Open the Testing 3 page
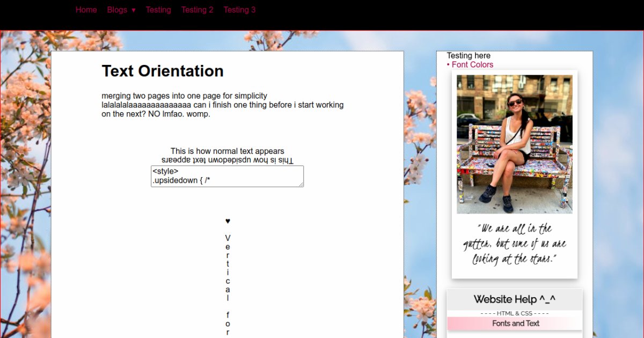Viewport: 644px width, 338px height. (239, 10)
